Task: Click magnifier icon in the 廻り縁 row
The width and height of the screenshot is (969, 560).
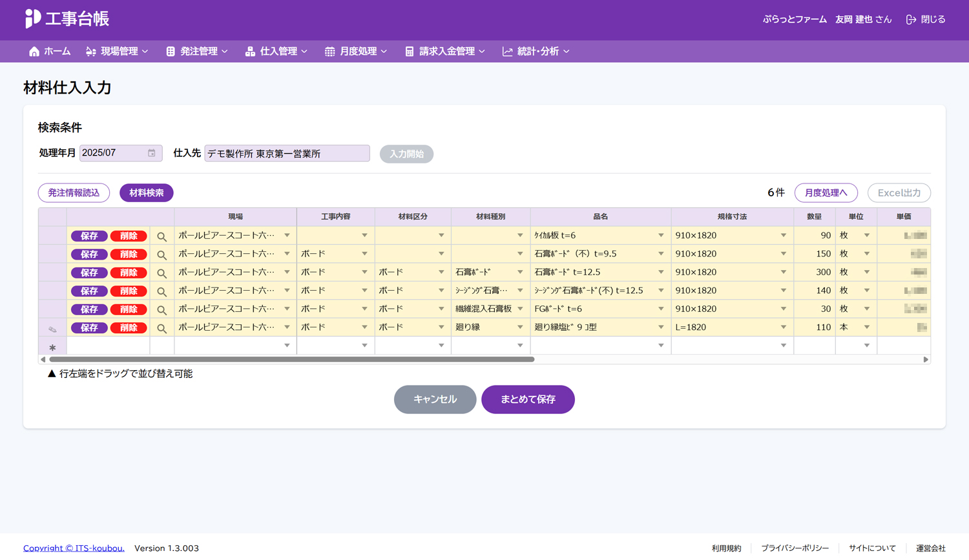Action: pyautogui.click(x=162, y=328)
